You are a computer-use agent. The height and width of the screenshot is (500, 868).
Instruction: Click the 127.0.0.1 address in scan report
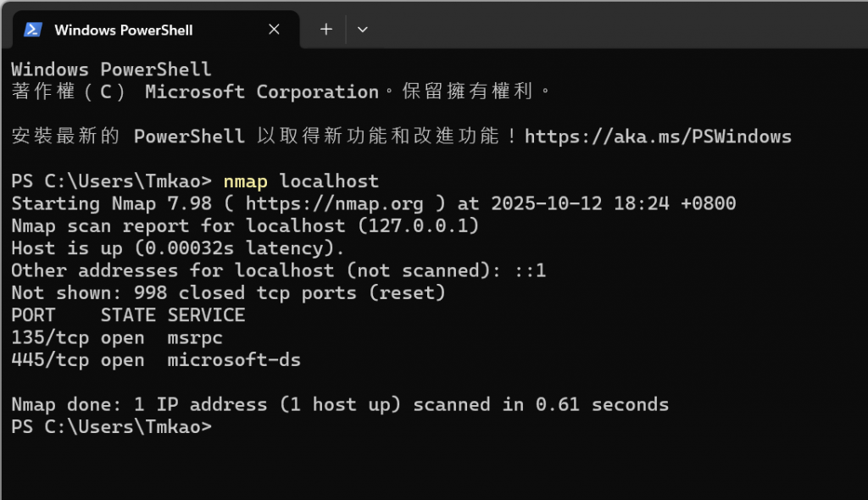point(418,225)
